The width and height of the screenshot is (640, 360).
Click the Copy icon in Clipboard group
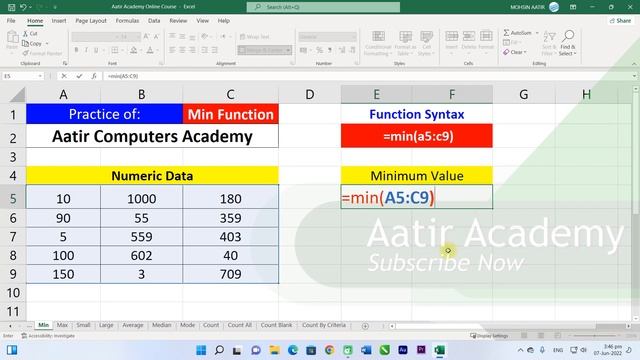pos(25,43)
